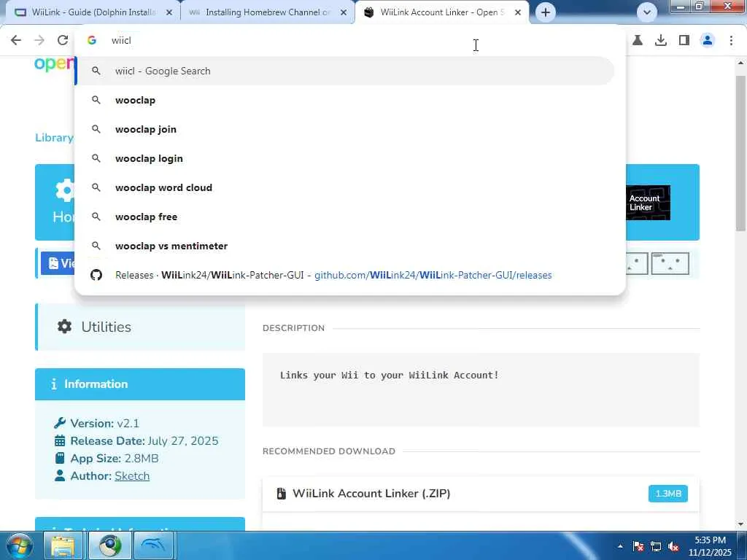The width and height of the screenshot is (747, 560).
Task: Click the App Size SD card icon
Action: (x=60, y=458)
